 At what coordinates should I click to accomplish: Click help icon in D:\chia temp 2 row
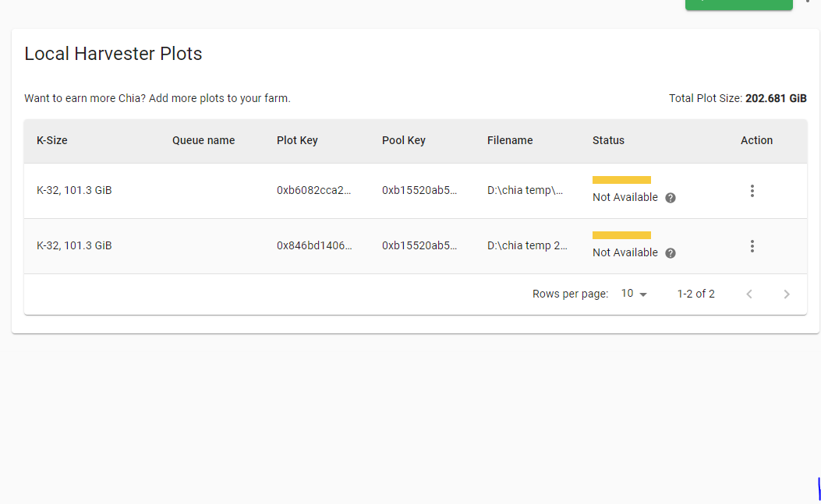pos(671,253)
